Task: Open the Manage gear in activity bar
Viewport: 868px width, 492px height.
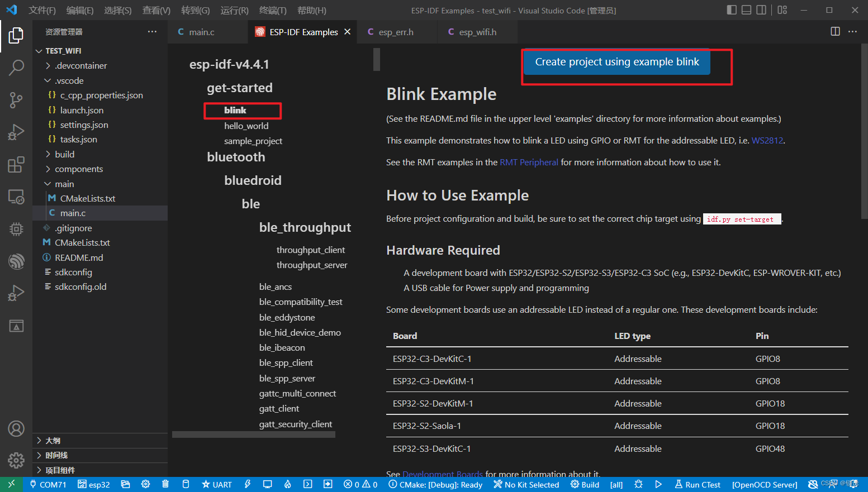Action: 16,460
